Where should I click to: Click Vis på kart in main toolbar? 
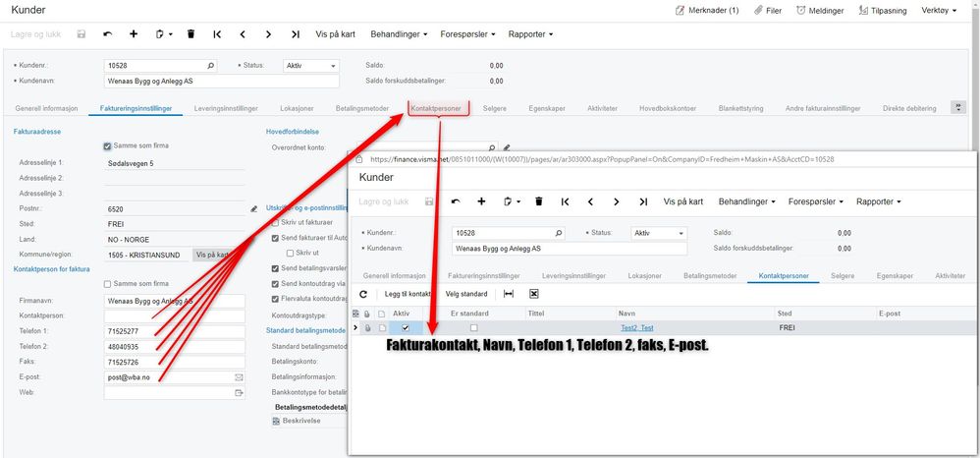[x=336, y=34]
